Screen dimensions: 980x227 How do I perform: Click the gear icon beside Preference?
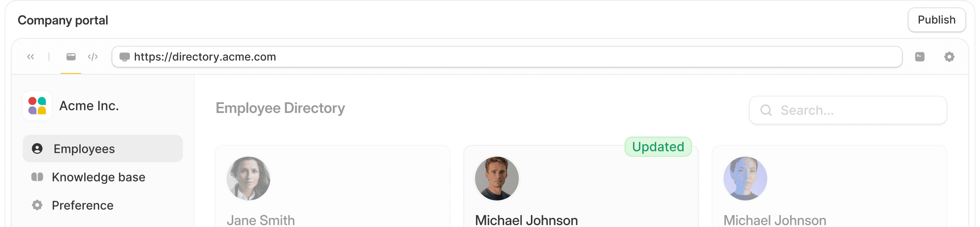[37, 205]
